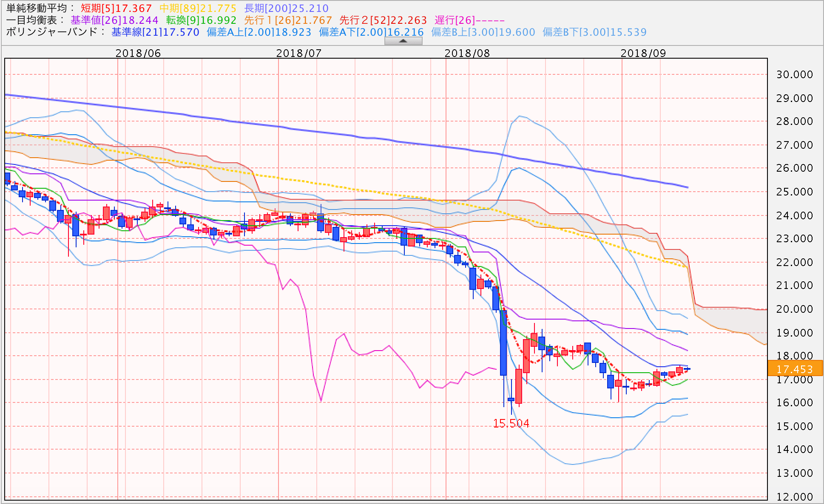Click the 12.000 price axis label
Screen dimensions: 824x504
[x=794, y=497]
